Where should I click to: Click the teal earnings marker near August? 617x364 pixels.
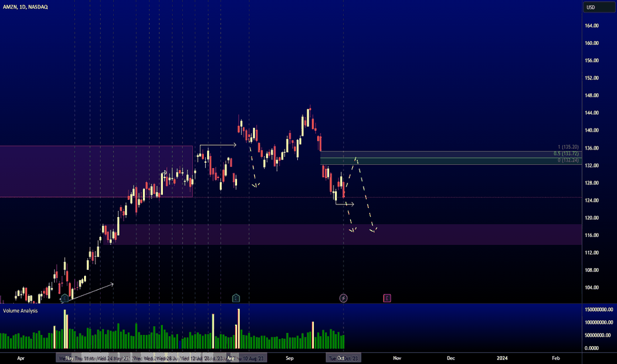236,298
